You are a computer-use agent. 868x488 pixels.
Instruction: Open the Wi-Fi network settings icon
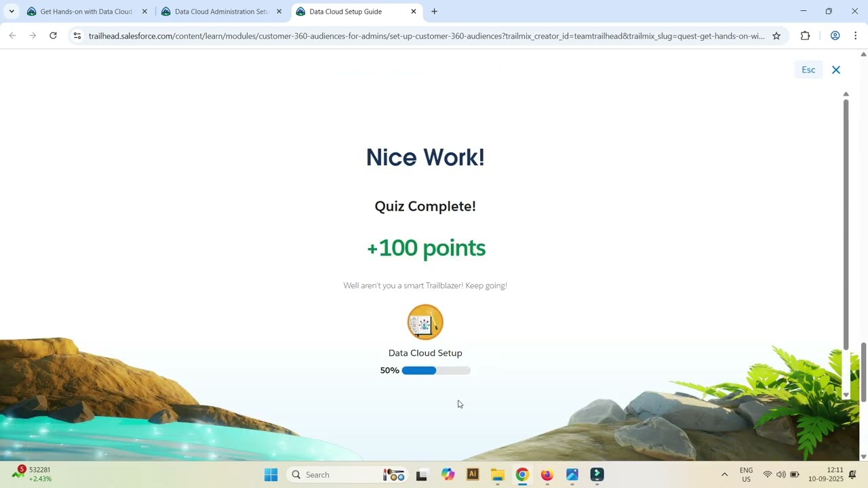pos(768,474)
